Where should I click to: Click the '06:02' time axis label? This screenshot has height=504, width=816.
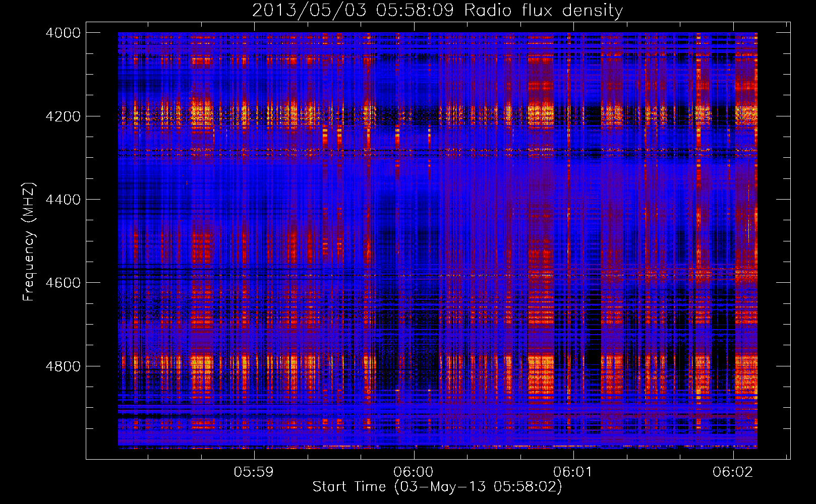(x=732, y=472)
